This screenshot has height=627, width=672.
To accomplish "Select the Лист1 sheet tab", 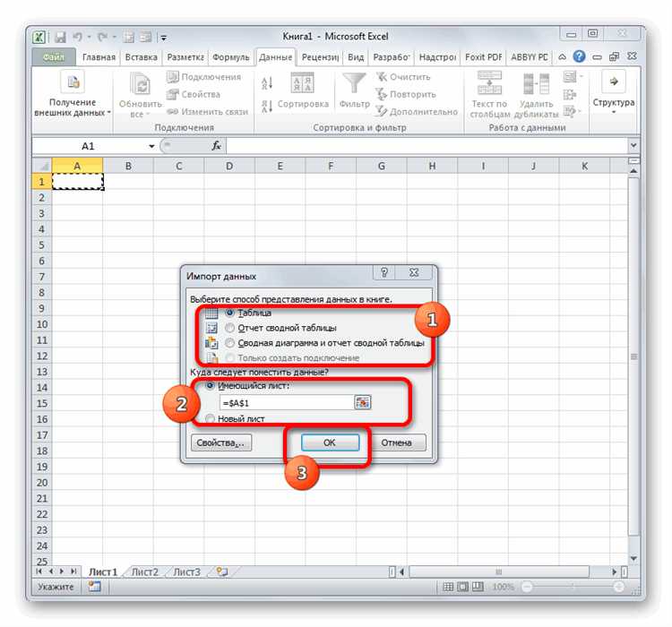I will tap(103, 571).
